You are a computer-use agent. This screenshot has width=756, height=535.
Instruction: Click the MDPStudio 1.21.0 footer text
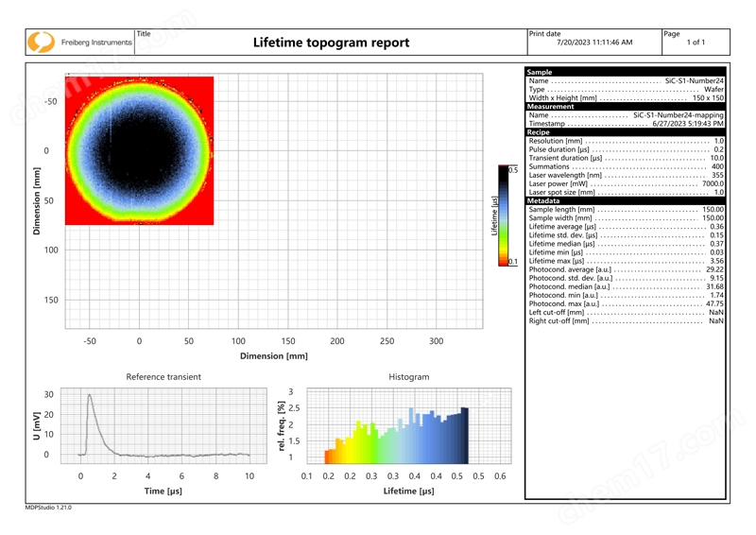[x=48, y=508]
